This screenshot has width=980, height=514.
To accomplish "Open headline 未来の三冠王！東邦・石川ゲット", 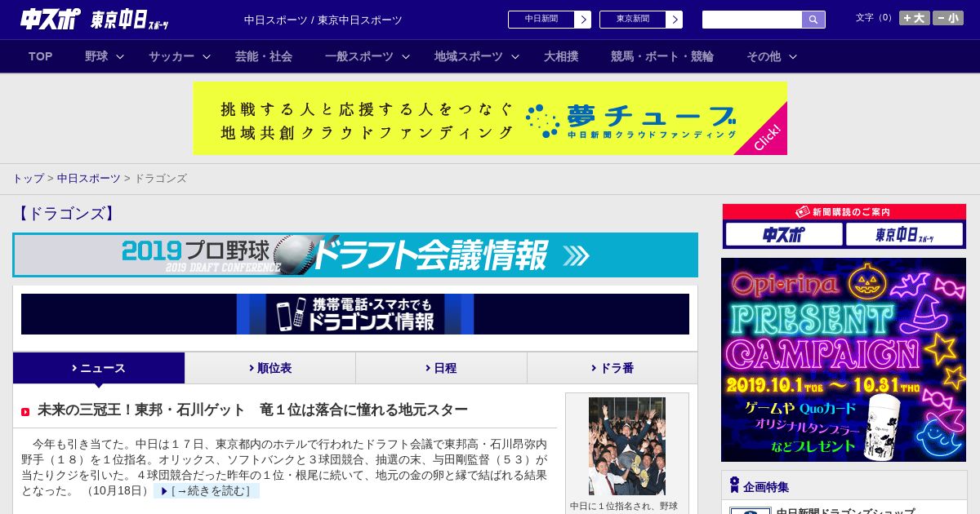I will pos(252,410).
